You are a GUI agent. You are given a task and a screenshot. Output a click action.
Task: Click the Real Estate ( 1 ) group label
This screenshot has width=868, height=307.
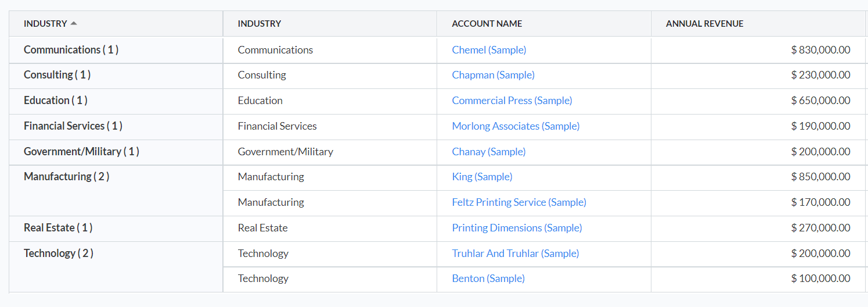pos(57,228)
